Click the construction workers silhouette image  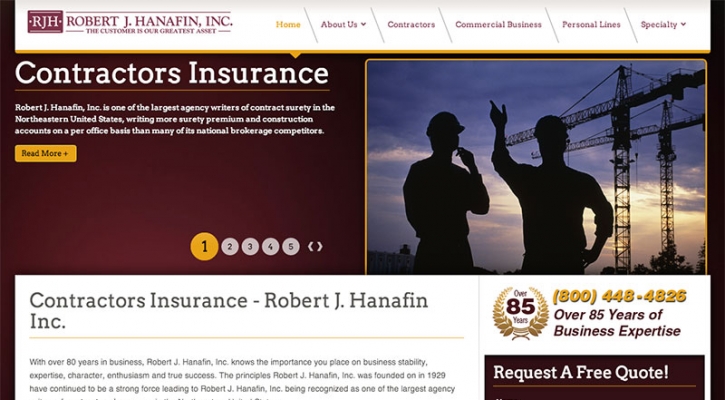point(536,166)
